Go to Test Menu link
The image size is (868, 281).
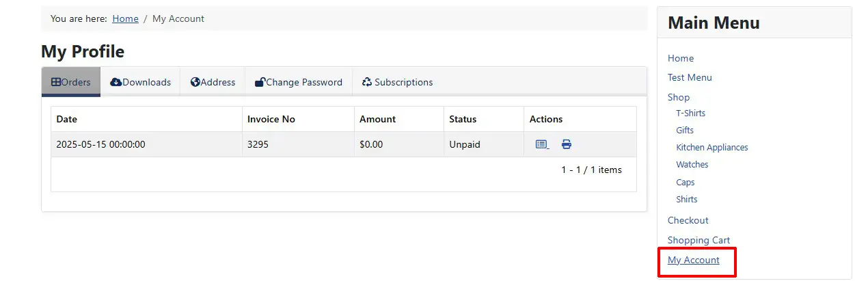pos(690,77)
